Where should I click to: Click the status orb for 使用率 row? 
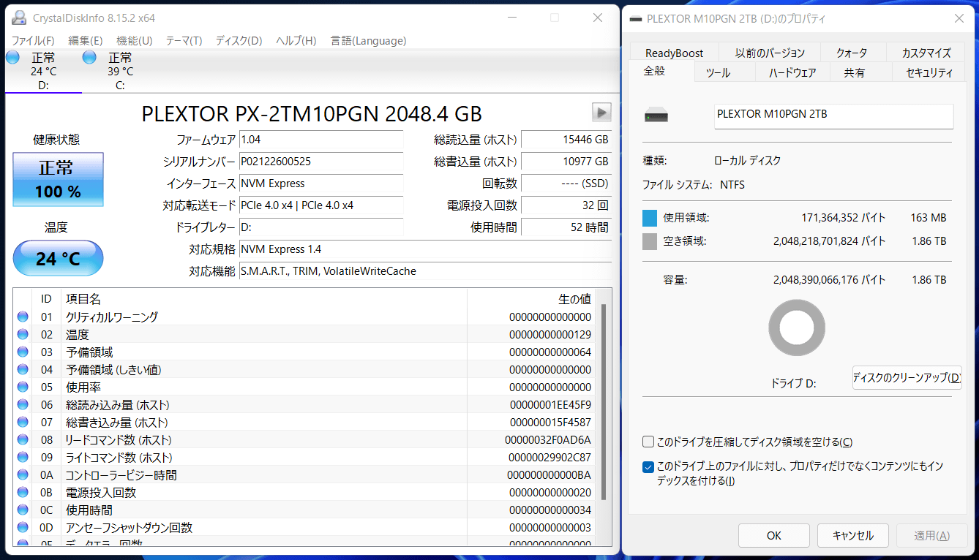coord(23,387)
